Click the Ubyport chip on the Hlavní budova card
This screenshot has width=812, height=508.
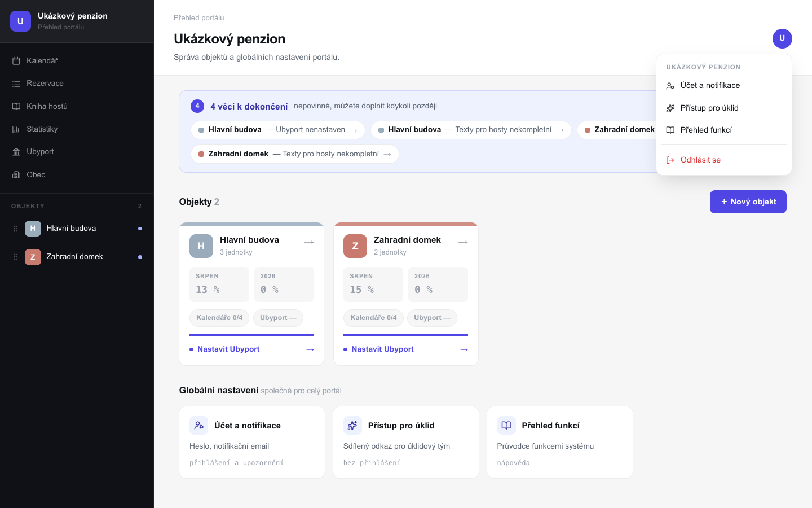click(x=278, y=318)
